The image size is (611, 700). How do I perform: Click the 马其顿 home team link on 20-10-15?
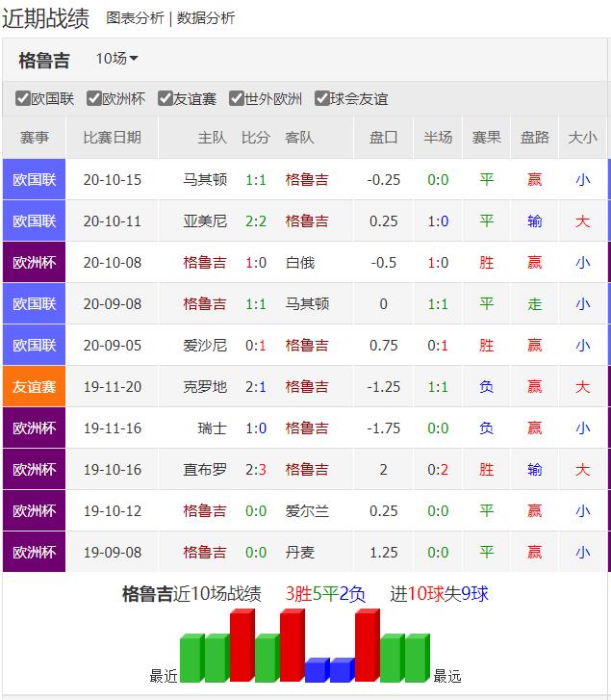(x=205, y=179)
